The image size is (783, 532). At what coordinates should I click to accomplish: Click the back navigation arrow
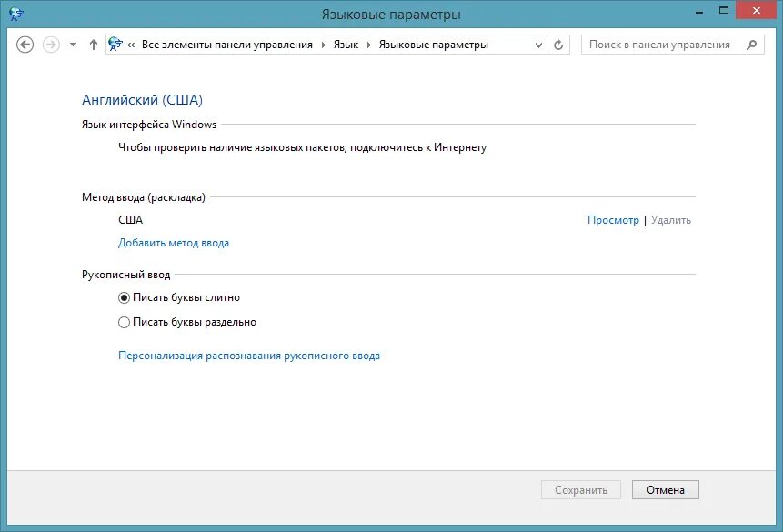click(x=25, y=44)
